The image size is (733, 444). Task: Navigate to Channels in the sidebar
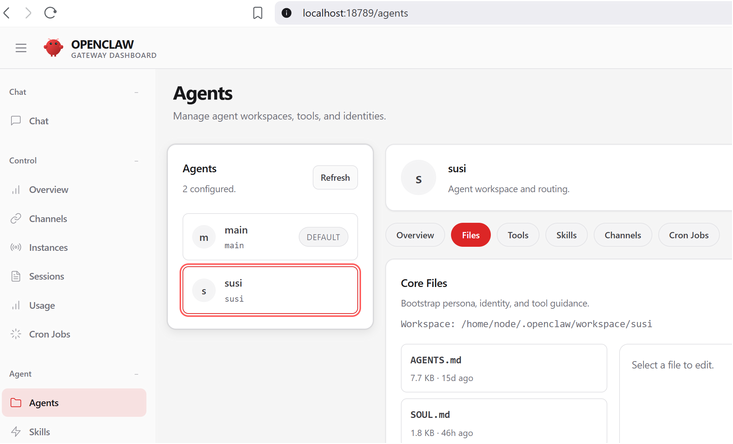[74, 219]
